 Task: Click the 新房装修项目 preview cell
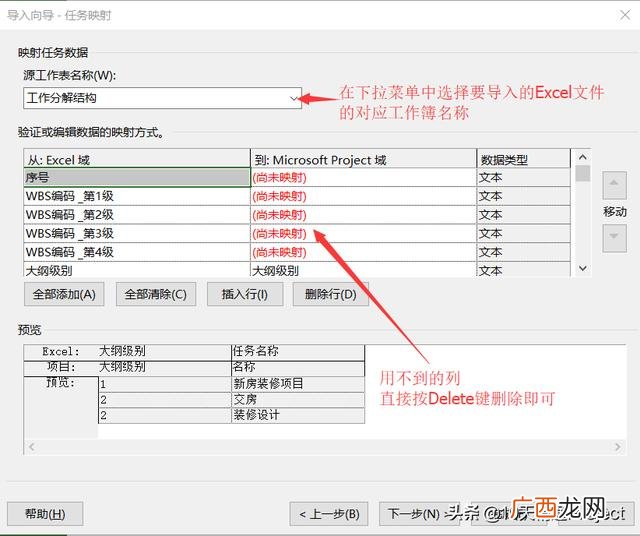pyautogui.click(x=298, y=384)
